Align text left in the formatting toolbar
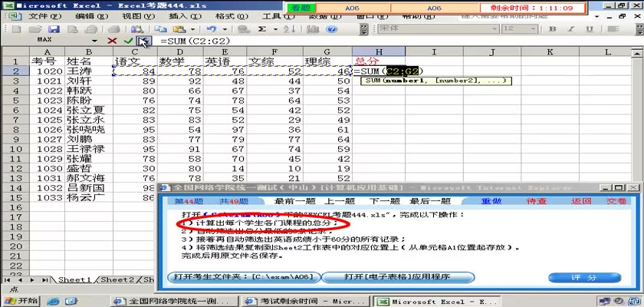The height and width of the screenshot is (307, 644). click(x=613, y=28)
